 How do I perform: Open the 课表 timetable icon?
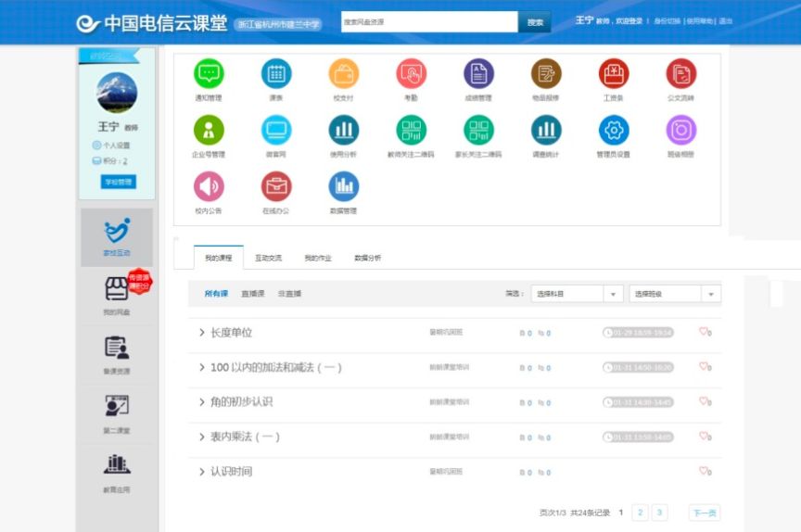pos(276,74)
